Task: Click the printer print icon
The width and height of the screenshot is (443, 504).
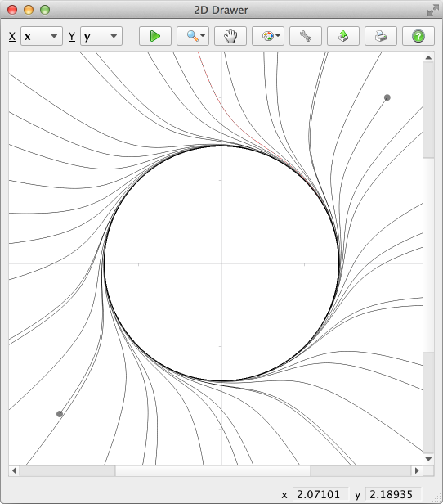Action: click(x=380, y=36)
